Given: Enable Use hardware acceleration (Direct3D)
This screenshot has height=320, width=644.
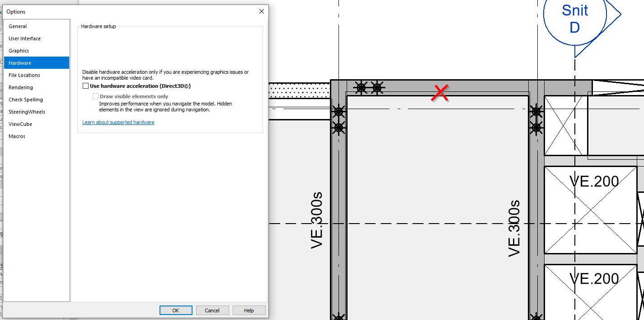Looking at the screenshot, I should click(x=85, y=86).
